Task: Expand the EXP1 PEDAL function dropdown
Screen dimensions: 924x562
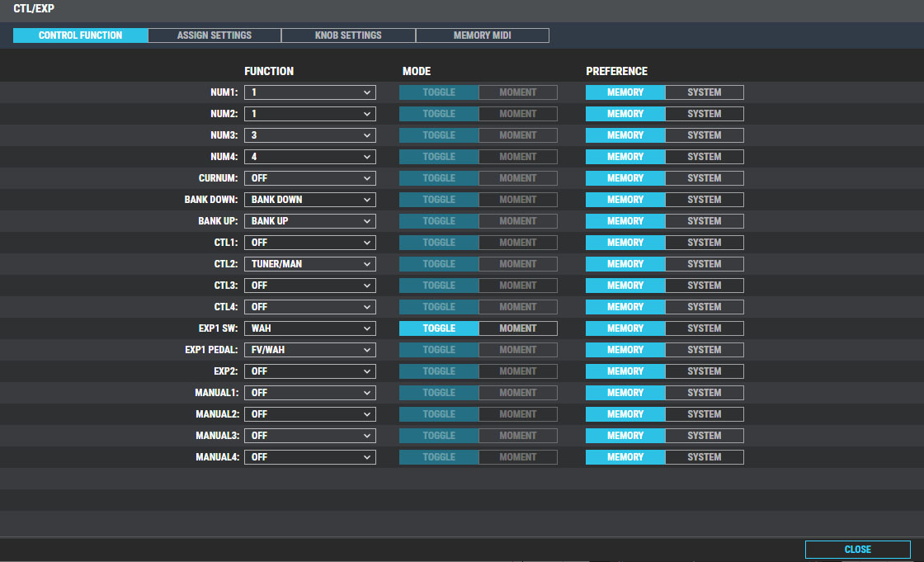Action: click(x=310, y=350)
